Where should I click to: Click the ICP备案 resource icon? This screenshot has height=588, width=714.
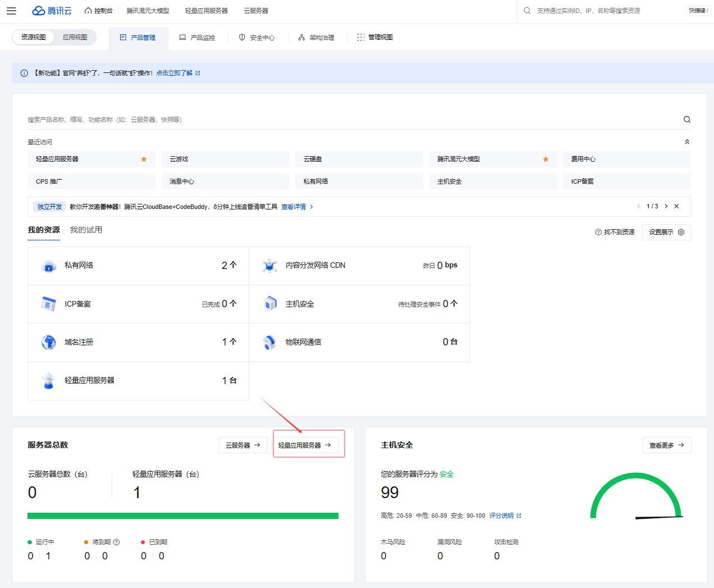49,304
